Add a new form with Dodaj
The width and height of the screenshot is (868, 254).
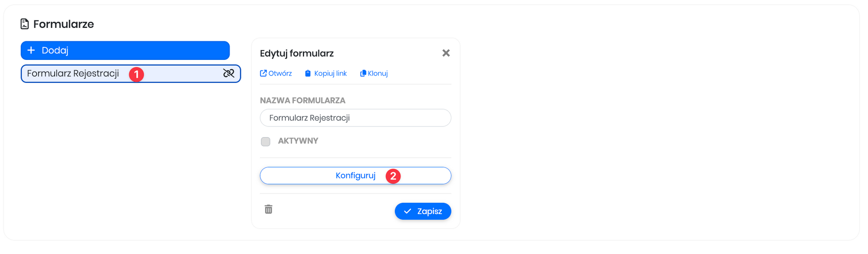pyautogui.click(x=125, y=50)
